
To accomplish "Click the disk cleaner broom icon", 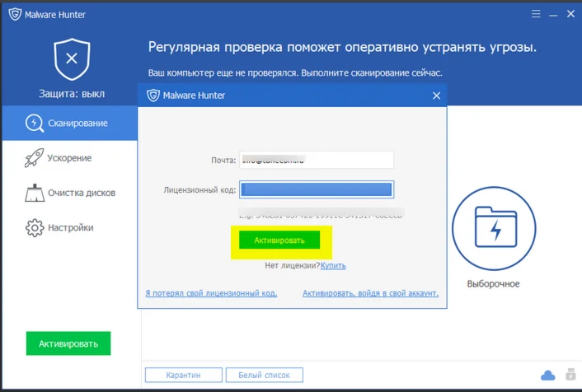I will click(35, 193).
